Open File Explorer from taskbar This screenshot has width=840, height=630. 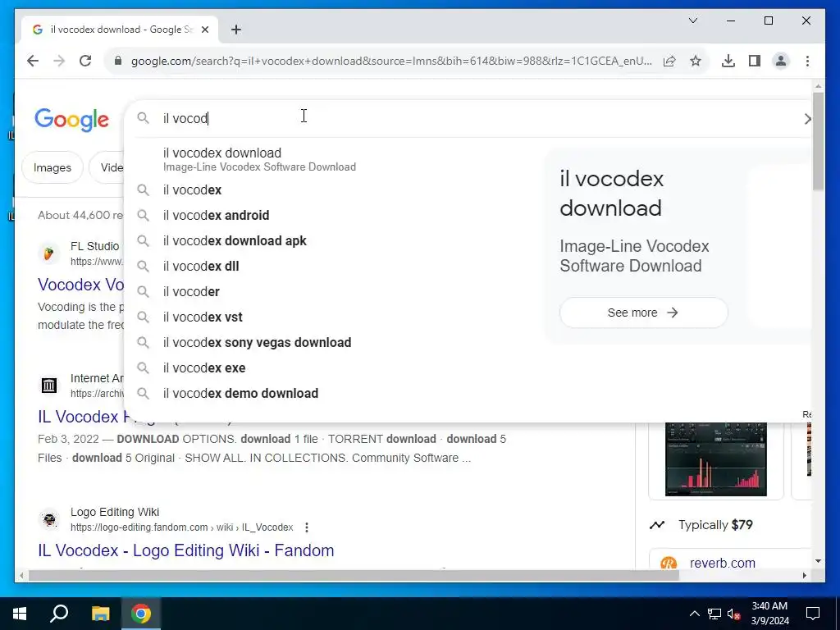pyautogui.click(x=100, y=614)
